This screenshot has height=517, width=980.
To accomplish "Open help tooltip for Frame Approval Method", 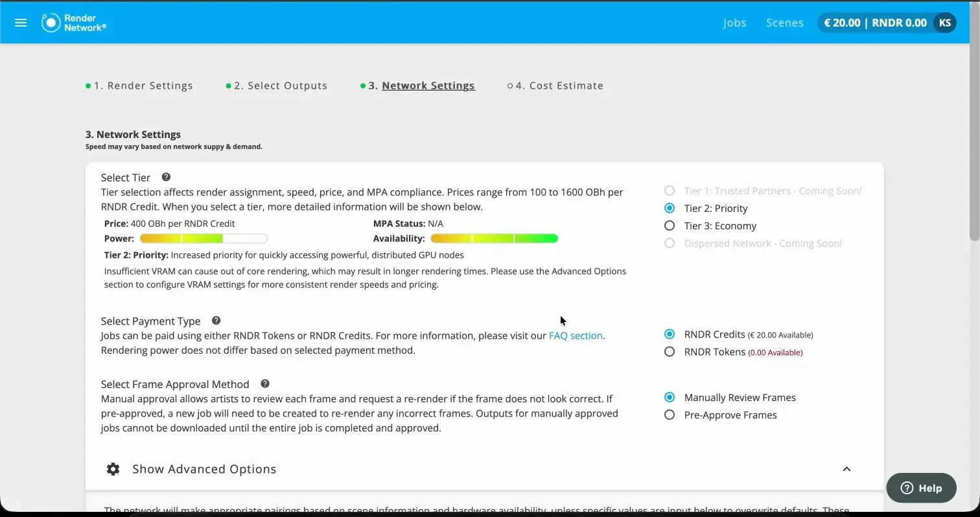I will pos(265,384).
